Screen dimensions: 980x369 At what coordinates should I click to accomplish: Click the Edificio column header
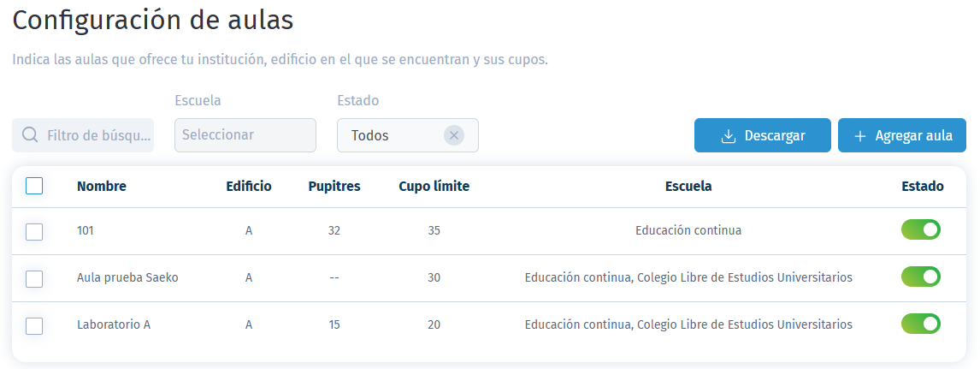[x=249, y=187]
